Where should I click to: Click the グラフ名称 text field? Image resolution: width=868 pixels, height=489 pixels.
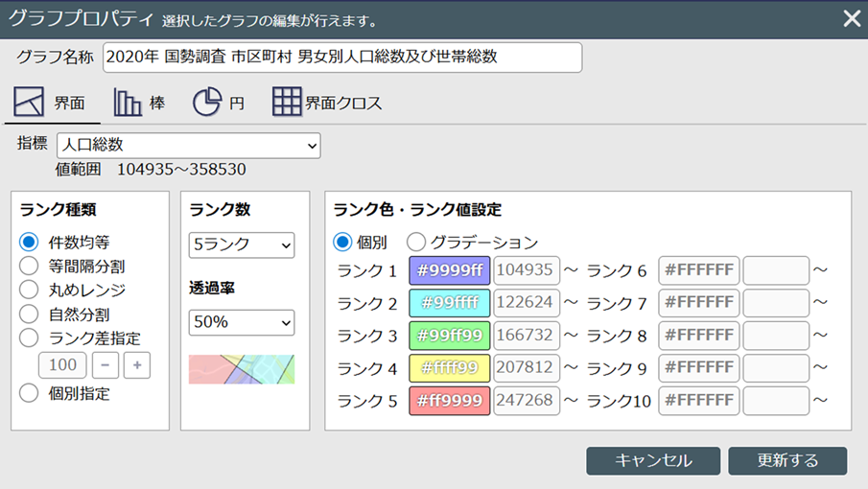click(x=341, y=57)
